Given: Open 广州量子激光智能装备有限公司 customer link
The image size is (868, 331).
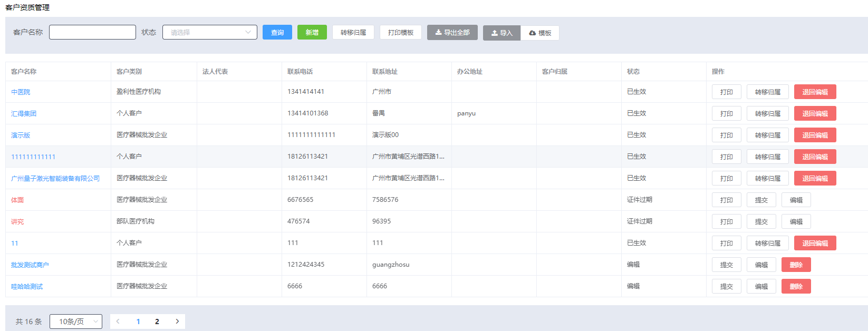Looking at the screenshot, I should point(55,179).
